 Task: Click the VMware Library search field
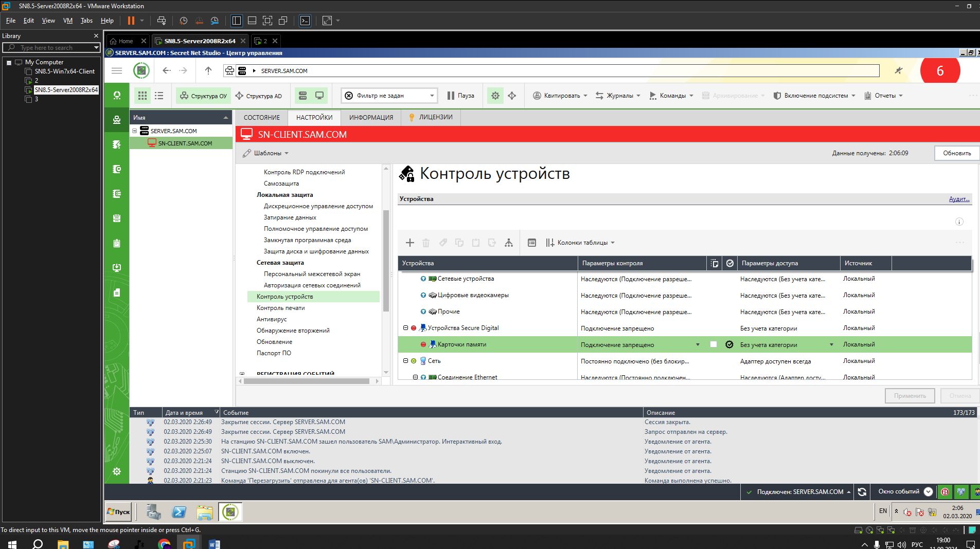coord(51,48)
